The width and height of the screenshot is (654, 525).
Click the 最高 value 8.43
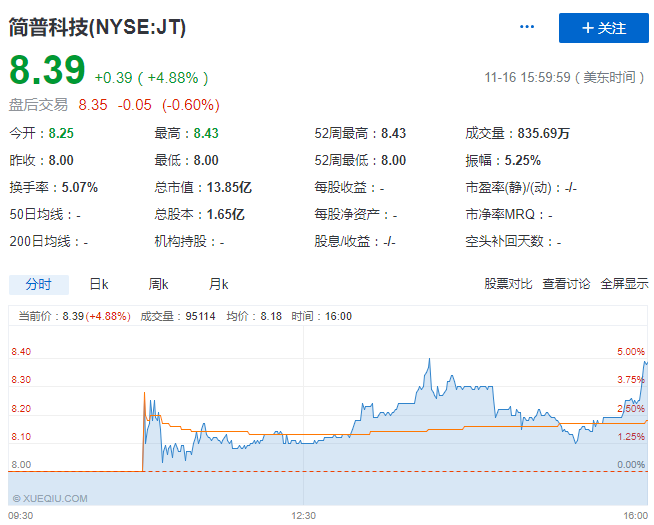(x=206, y=133)
